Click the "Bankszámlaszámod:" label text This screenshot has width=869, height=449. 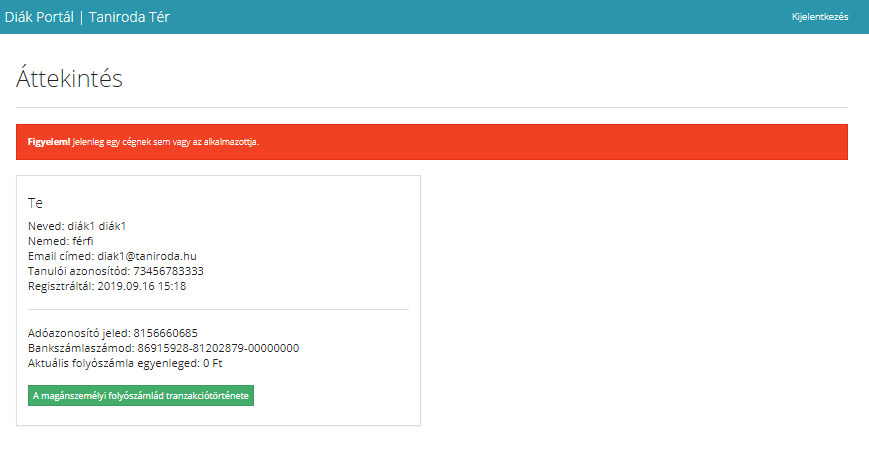coord(81,348)
